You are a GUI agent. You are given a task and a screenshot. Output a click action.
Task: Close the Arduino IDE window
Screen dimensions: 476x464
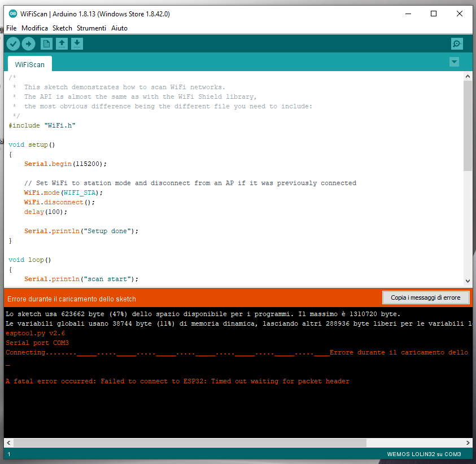(x=459, y=14)
